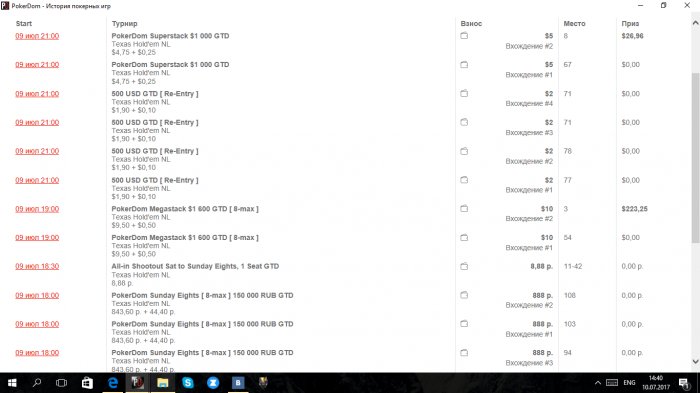Show hidden system tray icons

coord(598,383)
